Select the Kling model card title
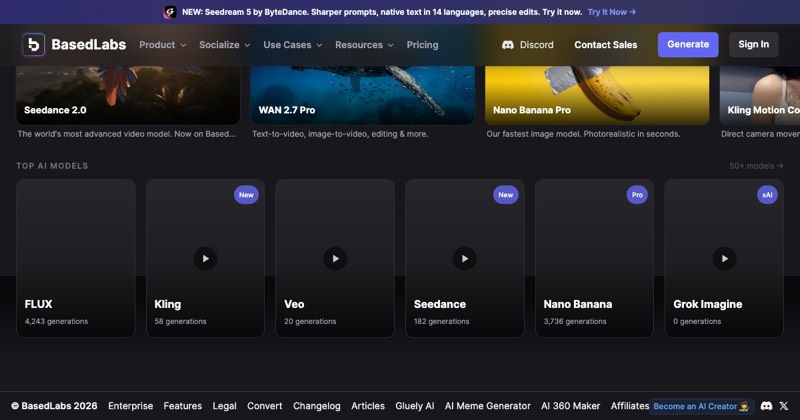800x420 pixels. pyautogui.click(x=167, y=304)
